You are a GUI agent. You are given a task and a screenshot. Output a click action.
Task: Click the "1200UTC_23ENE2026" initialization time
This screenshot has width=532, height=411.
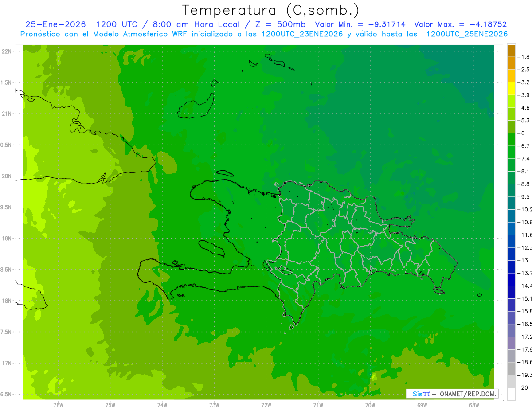302,34
